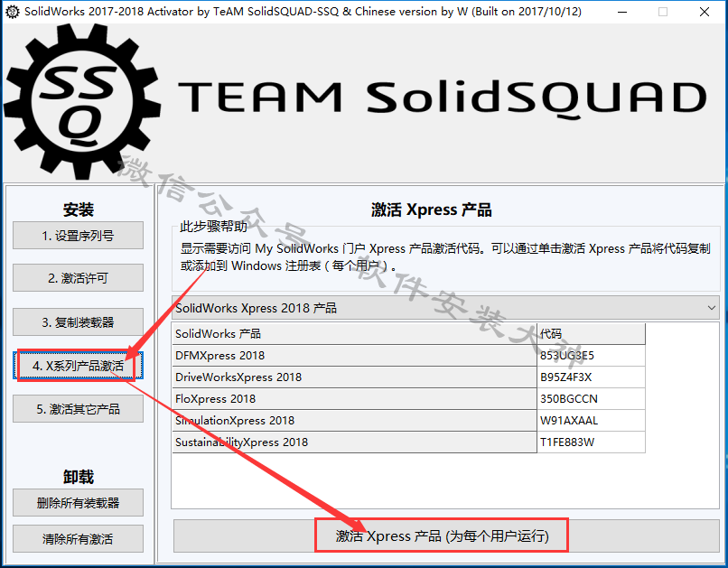This screenshot has width=728, height=568.
Task: Open step 1. 设置序列号
Action: [x=78, y=236]
